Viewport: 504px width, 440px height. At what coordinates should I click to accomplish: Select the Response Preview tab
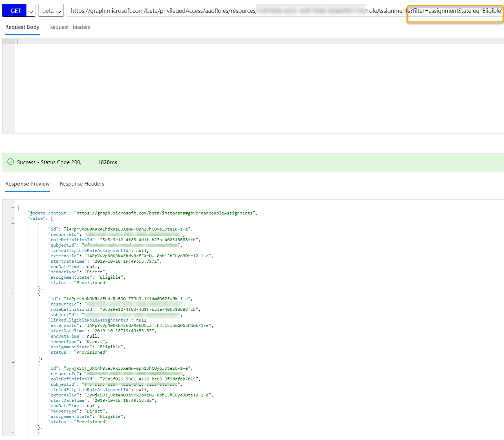pyautogui.click(x=27, y=183)
